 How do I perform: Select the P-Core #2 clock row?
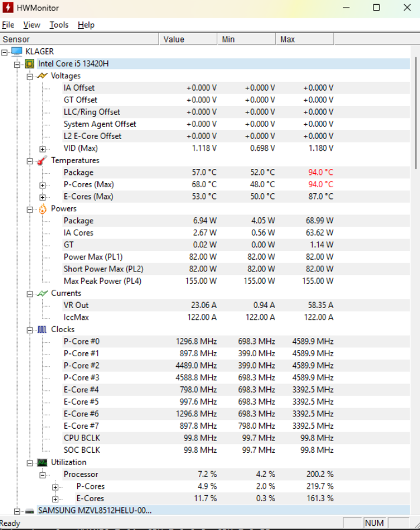click(x=236, y=366)
